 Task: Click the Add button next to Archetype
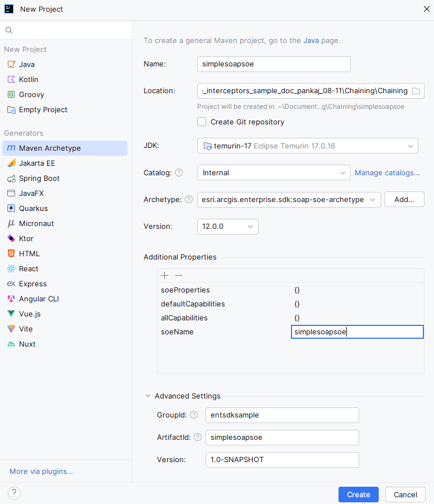(404, 199)
